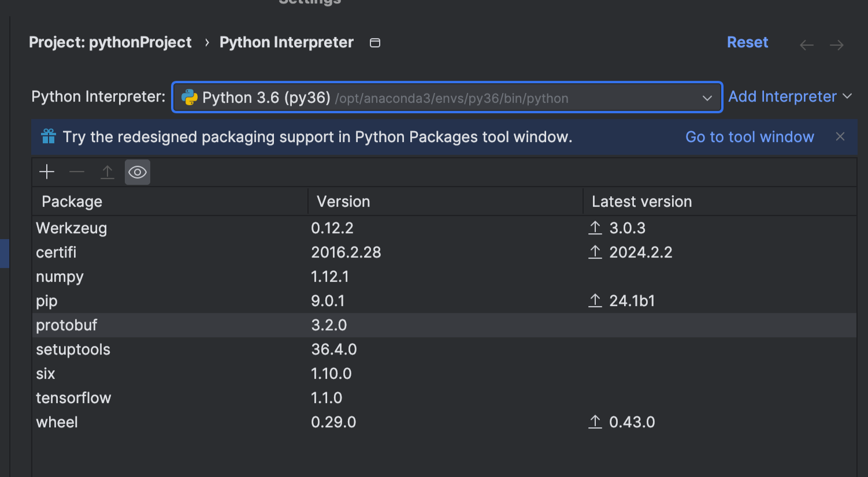Open the Python Interpreter dropdown
Image resolution: width=868 pixels, height=477 pixels.
[707, 98]
